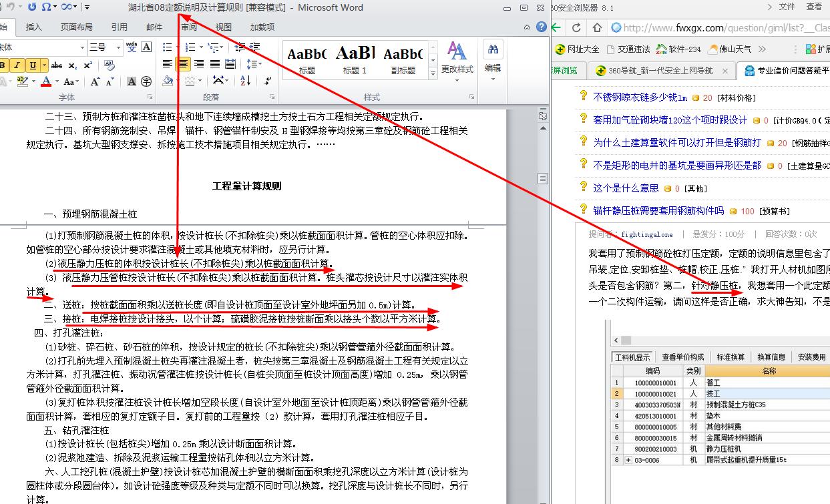Click the Word Help question mark icon
The width and height of the screenshot is (830, 504).
pyautogui.click(x=540, y=27)
